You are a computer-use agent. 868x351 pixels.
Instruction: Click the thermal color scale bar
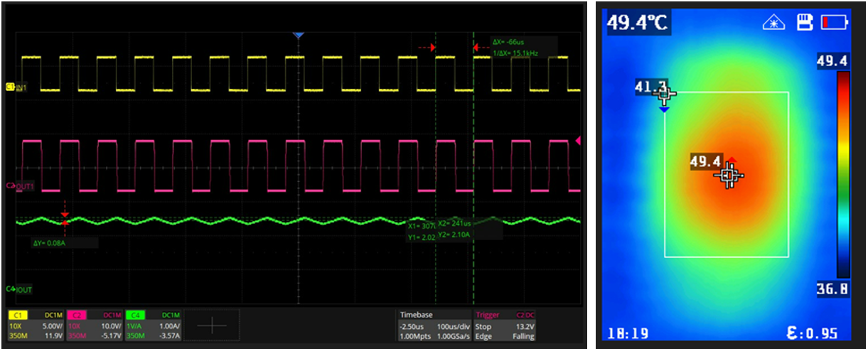tap(842, 174)
